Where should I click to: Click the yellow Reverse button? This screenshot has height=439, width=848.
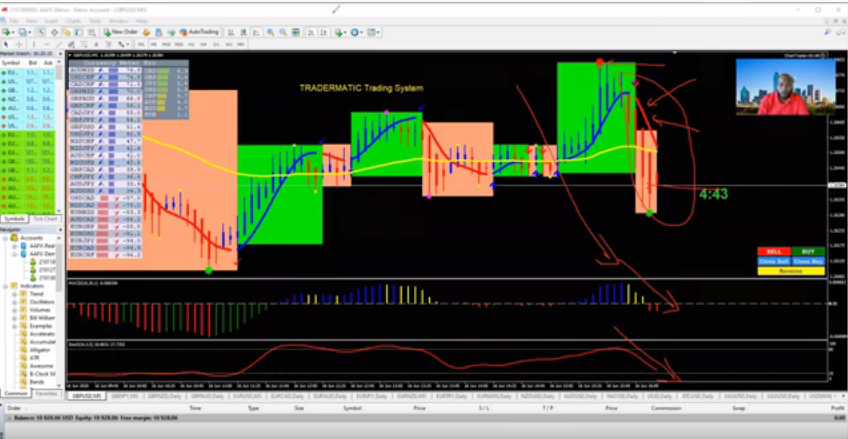click(791, 271)
